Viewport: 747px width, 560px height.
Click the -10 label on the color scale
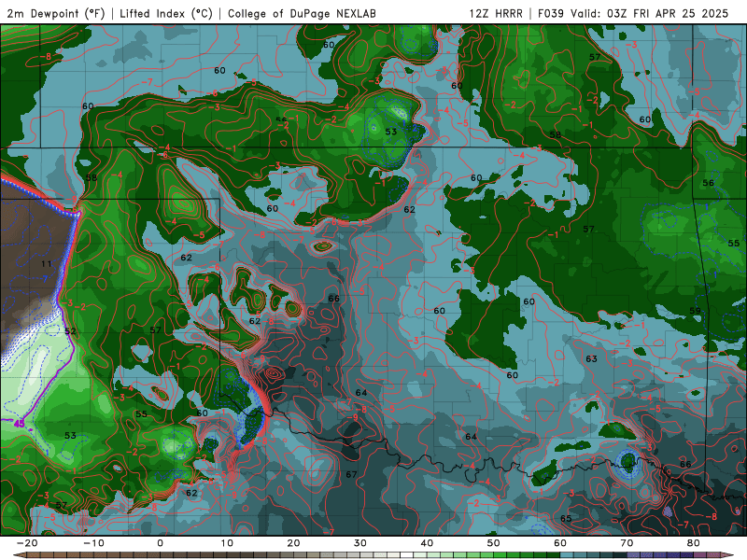tap(93, 543)
